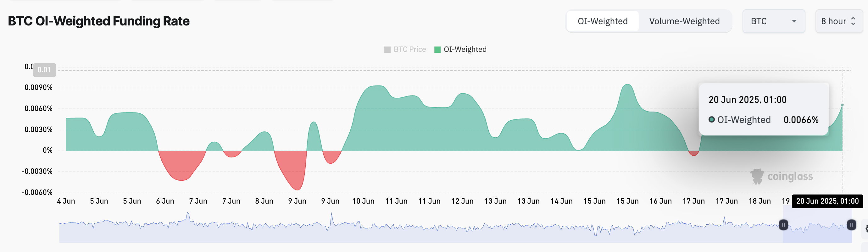Expand the symbol dropdown to change coins
This screenshot has height=252, width=868.
pos(774,21)
